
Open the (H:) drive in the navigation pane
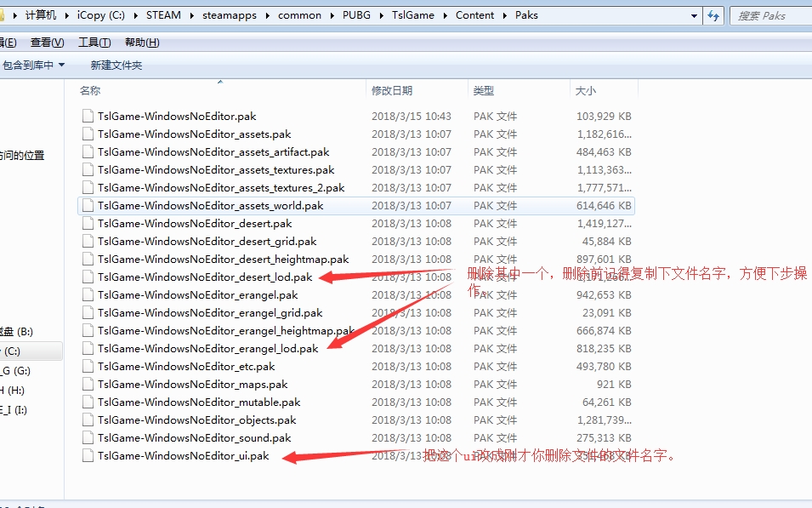pyautogui.click(x=13, y=391)
